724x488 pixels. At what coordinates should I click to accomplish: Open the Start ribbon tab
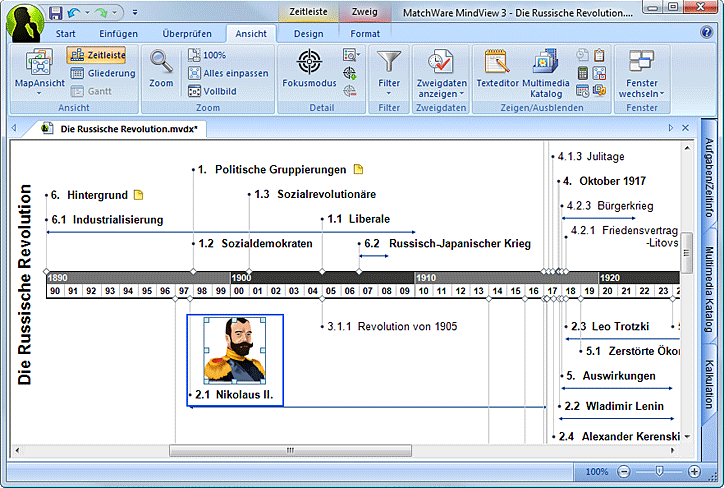click(66, 34)
